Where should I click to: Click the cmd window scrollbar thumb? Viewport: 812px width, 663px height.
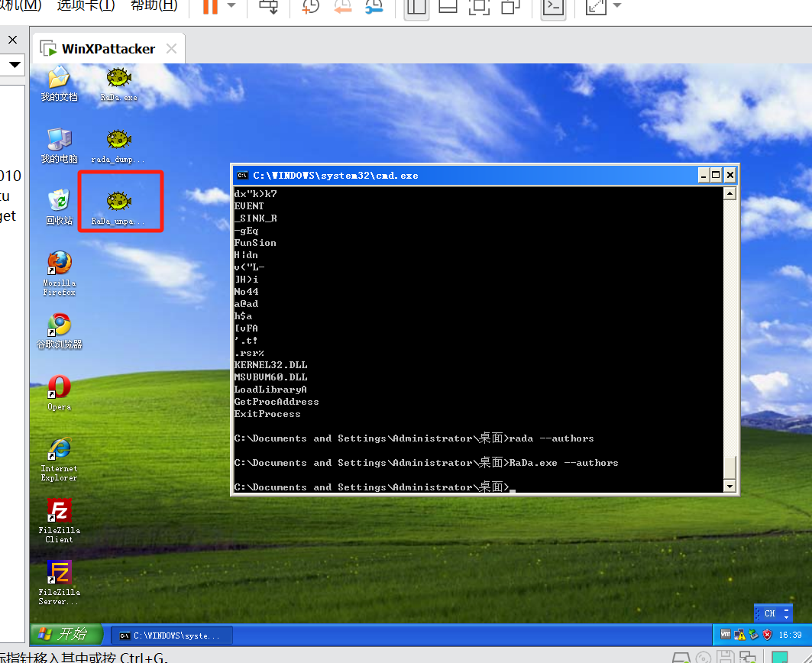click(x=730, y=467)
